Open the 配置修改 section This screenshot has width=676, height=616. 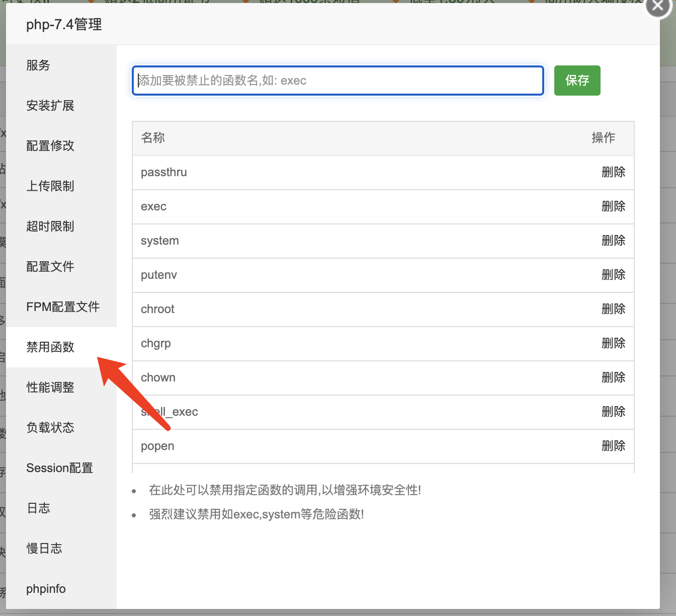click(x=50, y=145)
